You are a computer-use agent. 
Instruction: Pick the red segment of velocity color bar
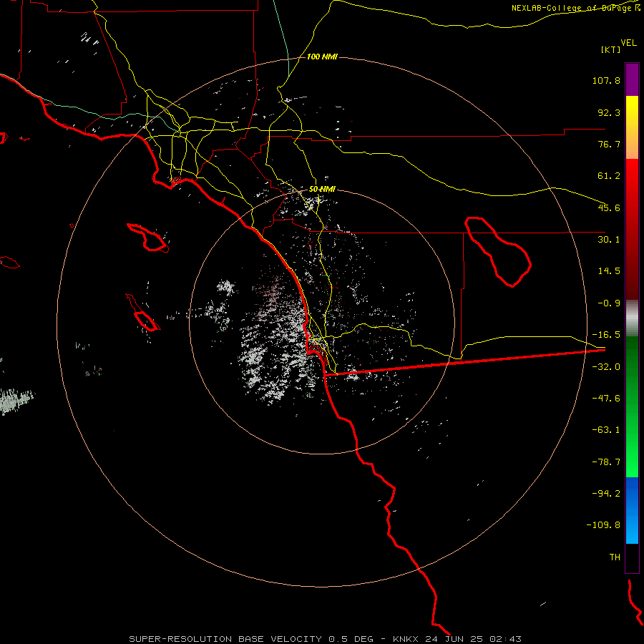(632, 228)
